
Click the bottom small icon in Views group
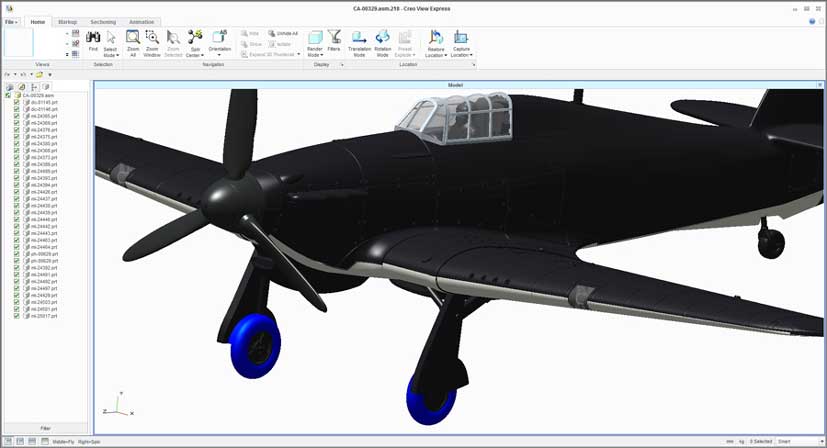[75, 54]
